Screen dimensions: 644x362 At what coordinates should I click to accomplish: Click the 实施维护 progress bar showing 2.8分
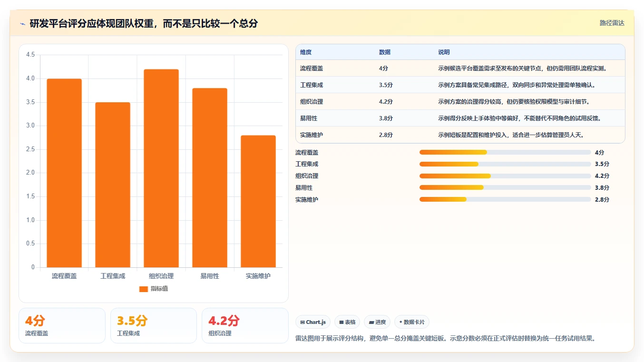[x=505, y=200]
